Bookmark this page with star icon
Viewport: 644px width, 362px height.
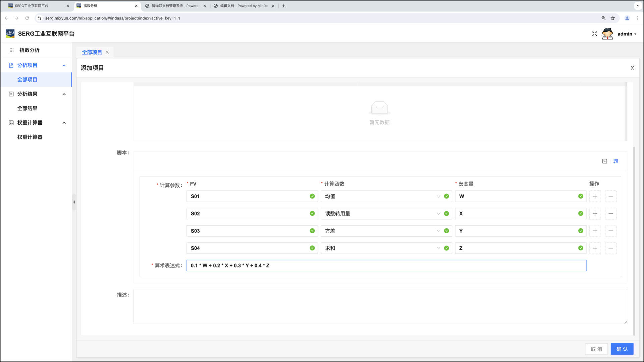point(613,18)
